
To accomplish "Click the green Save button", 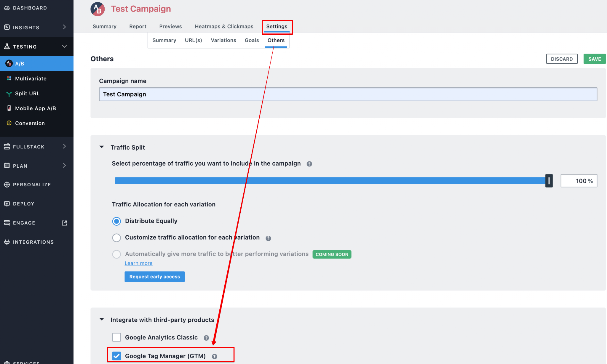I will (x=594, y=59).
